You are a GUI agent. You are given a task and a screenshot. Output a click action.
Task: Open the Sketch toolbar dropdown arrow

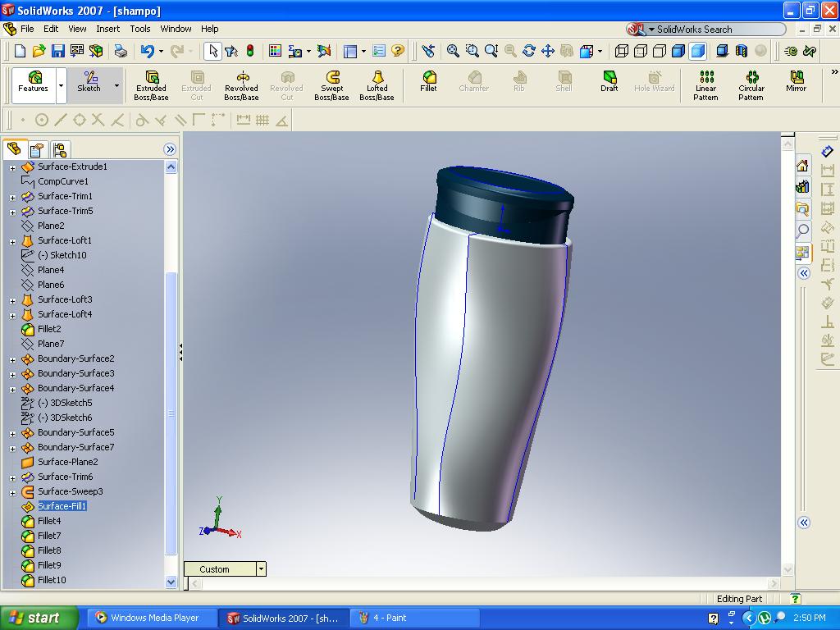point(116,85)
